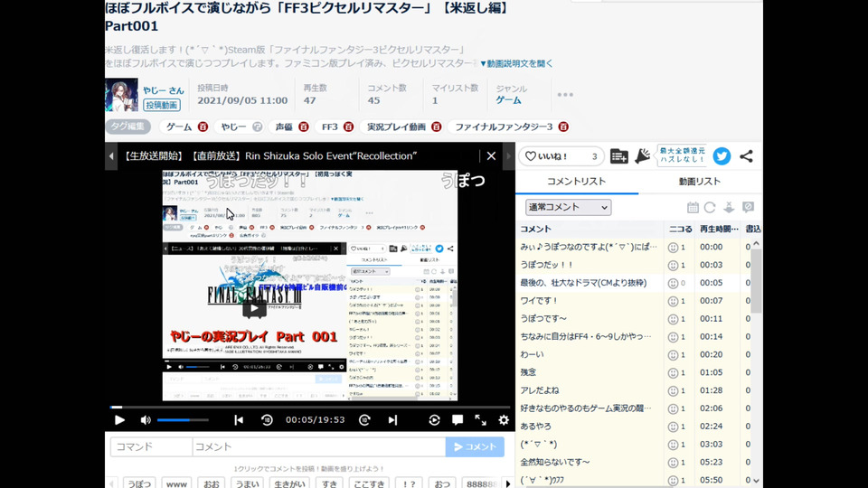Image resolution: width=868 pixels, height=488 pixels.
Task: Open dictionary icon beside ファイナルファンタジー3 tag
Action: click(x=563, y=127)
